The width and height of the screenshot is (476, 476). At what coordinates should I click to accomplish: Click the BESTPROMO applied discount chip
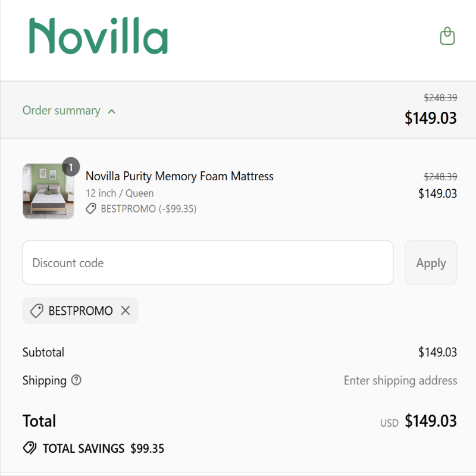(80, 311)
